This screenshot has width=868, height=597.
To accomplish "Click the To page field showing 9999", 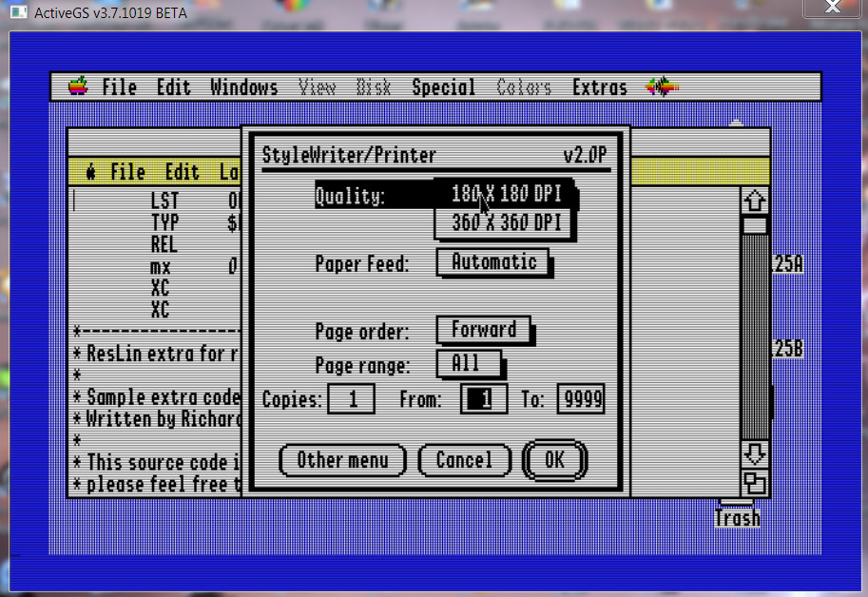I will [x=581, y=399].
